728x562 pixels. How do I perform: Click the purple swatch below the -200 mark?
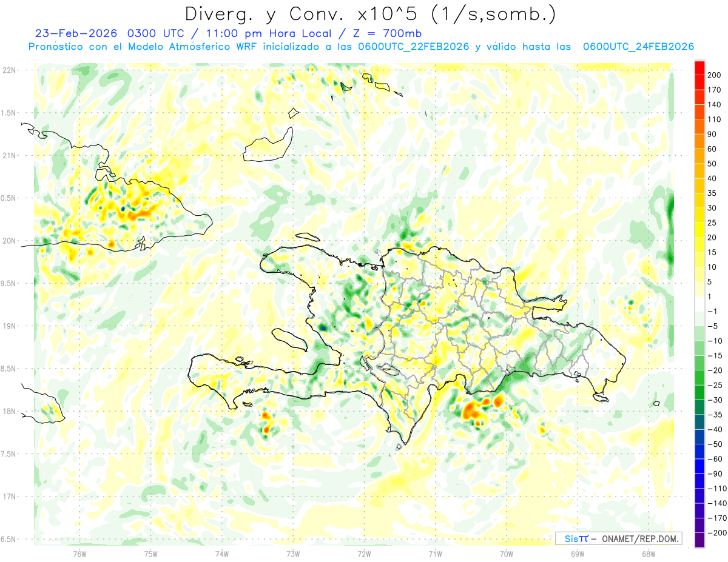(x=699, y=540)
